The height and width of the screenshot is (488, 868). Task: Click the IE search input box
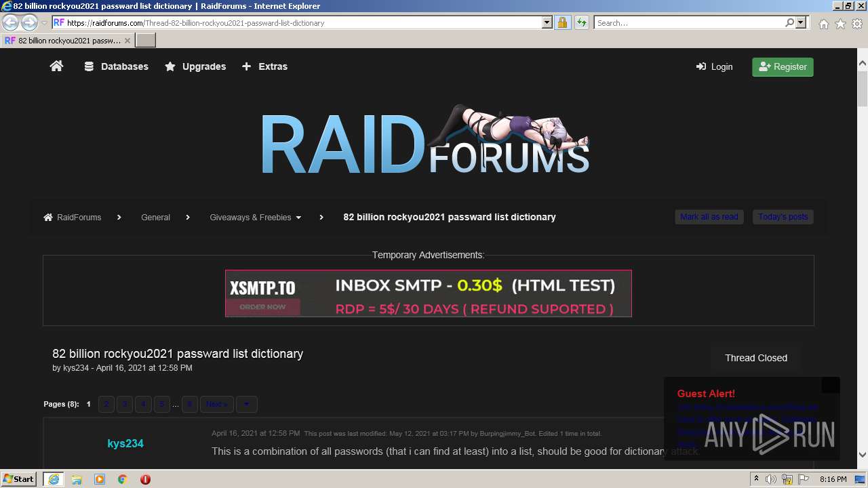pyautogui.click(x=688, y=22)
